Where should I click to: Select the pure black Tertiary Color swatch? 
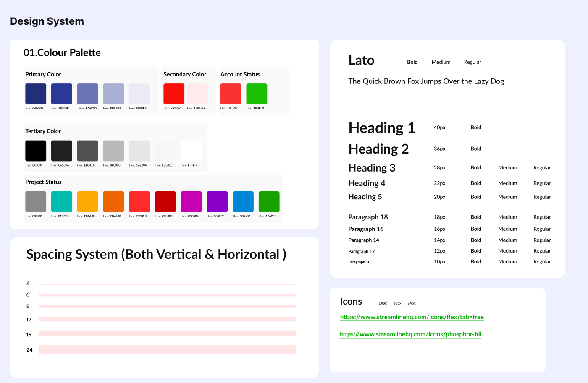click(36, 151)
